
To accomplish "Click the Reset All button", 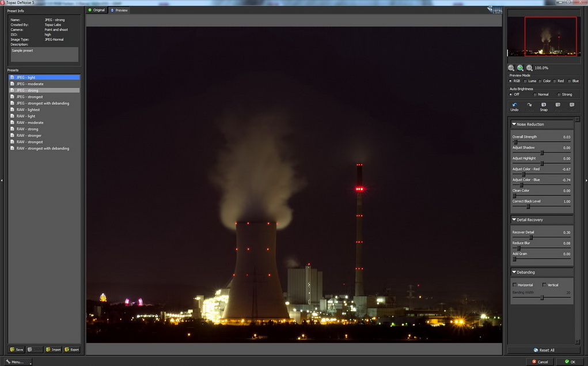I will point(544,350).
